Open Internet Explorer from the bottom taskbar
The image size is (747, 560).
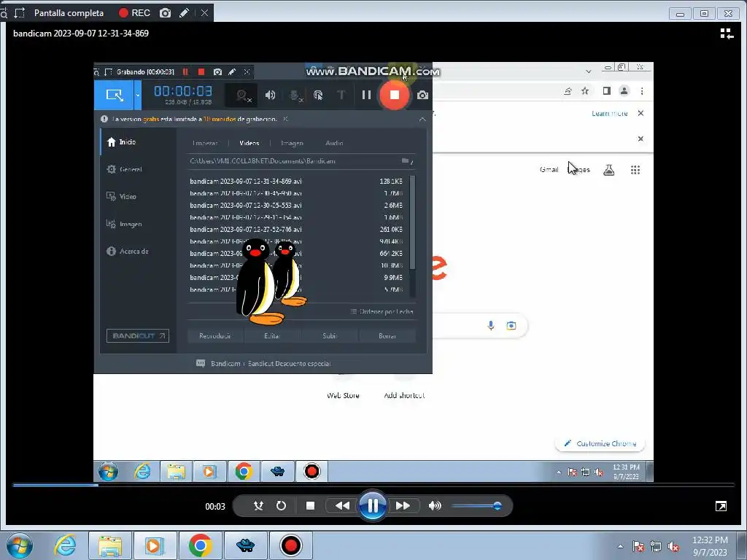coord(65,545)
